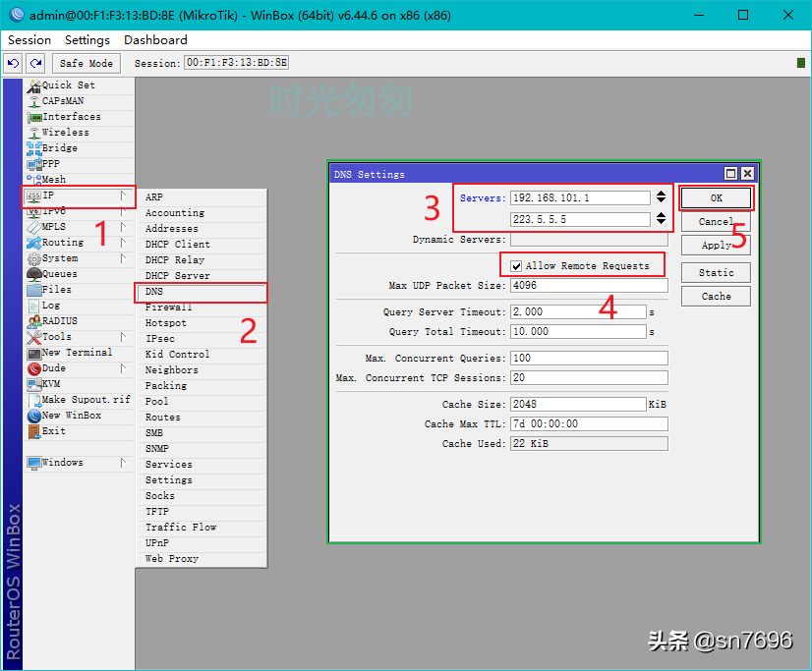Click Query Server Timeout field
The image size is (812, 671).
(x=578, y=312)
